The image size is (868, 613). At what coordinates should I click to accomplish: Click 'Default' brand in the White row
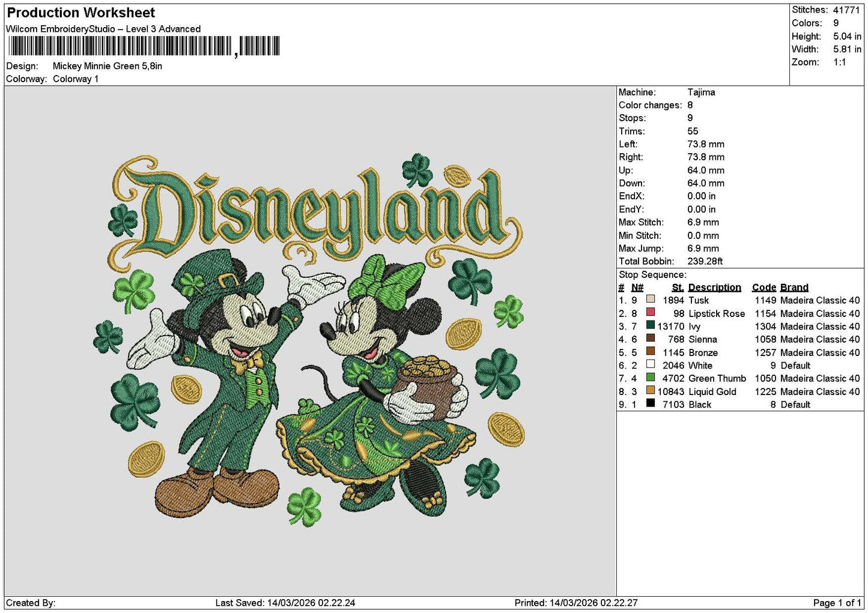[795, 365]
